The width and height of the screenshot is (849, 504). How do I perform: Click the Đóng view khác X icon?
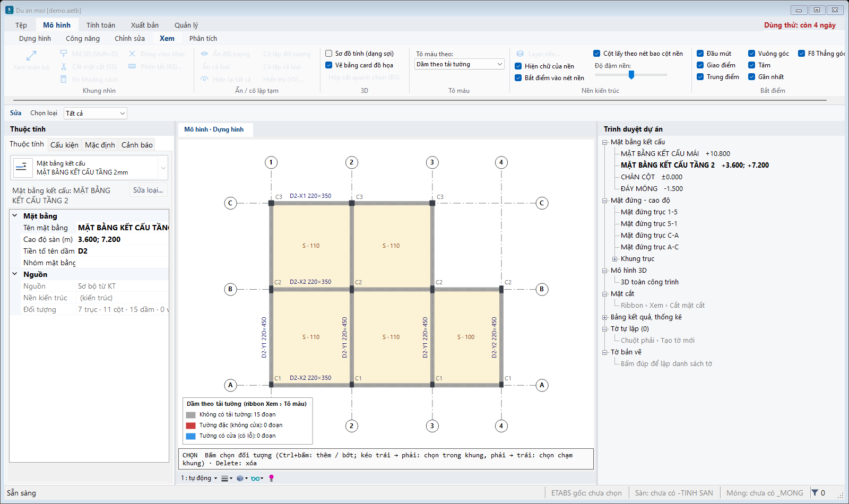click(x=132, y=54)
